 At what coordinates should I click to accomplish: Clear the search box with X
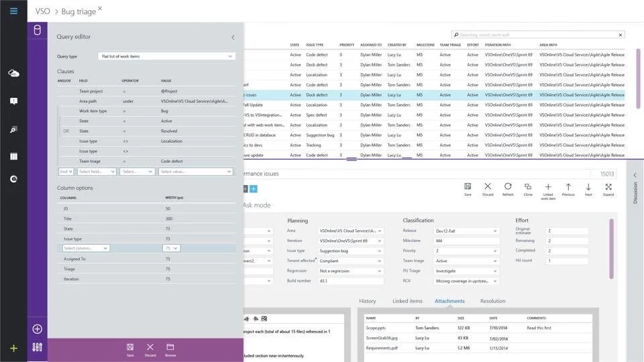click(x=620, y=35)
